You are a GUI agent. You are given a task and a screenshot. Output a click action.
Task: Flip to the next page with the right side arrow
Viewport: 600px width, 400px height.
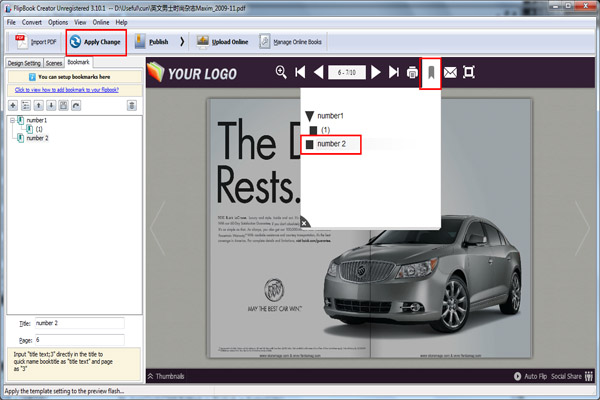(x=582, y=229)
